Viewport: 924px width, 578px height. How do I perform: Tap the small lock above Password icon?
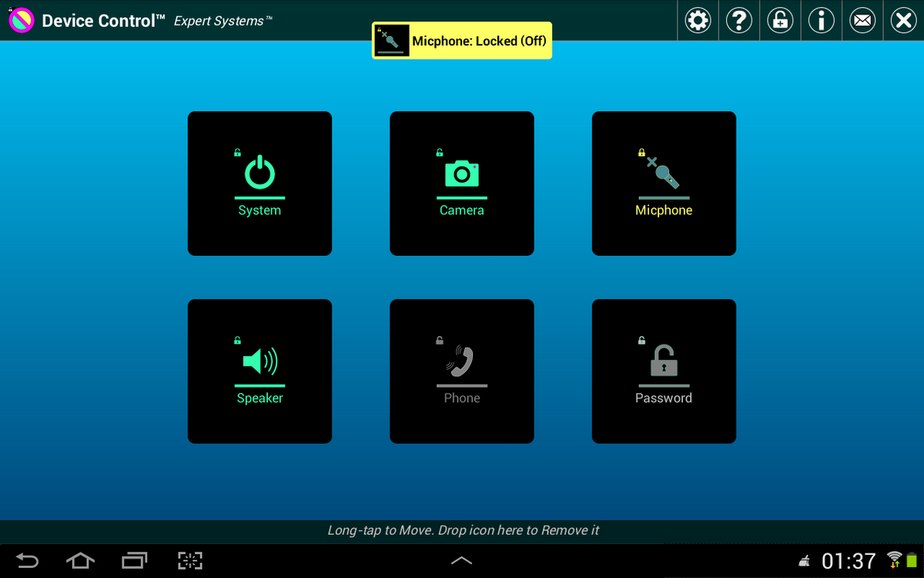[641, 340]
